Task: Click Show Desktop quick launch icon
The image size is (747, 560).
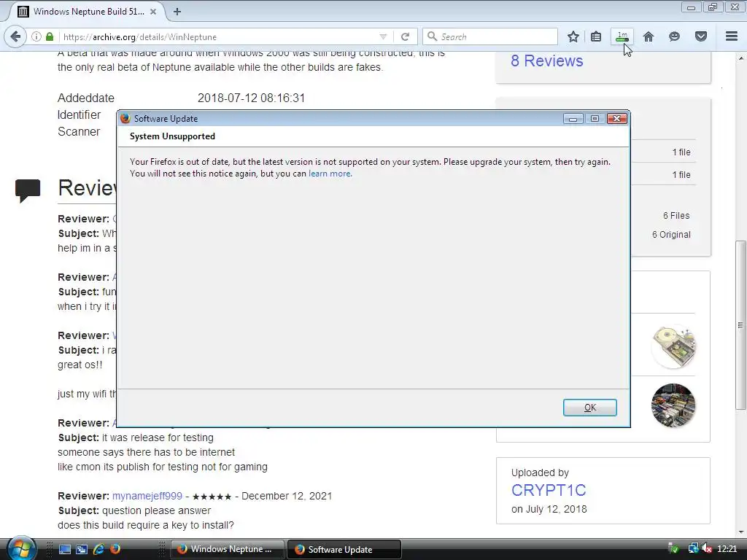Action: pos(64,550)
